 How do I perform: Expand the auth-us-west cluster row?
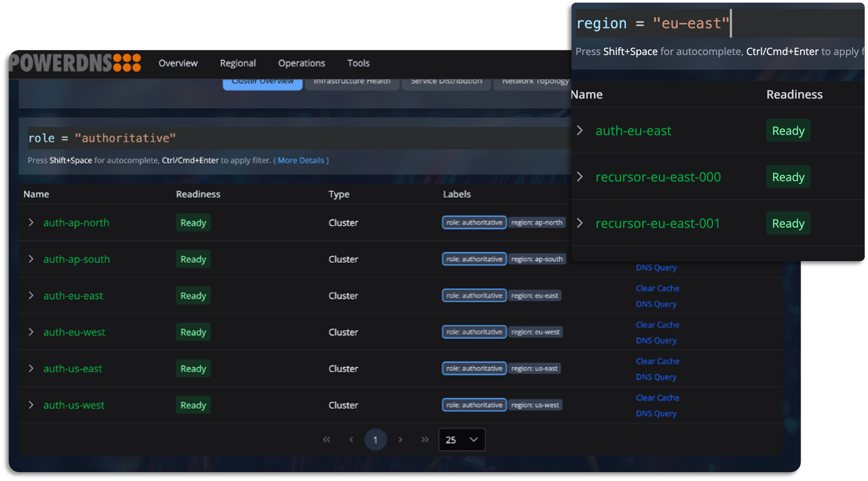pos(31,405)
